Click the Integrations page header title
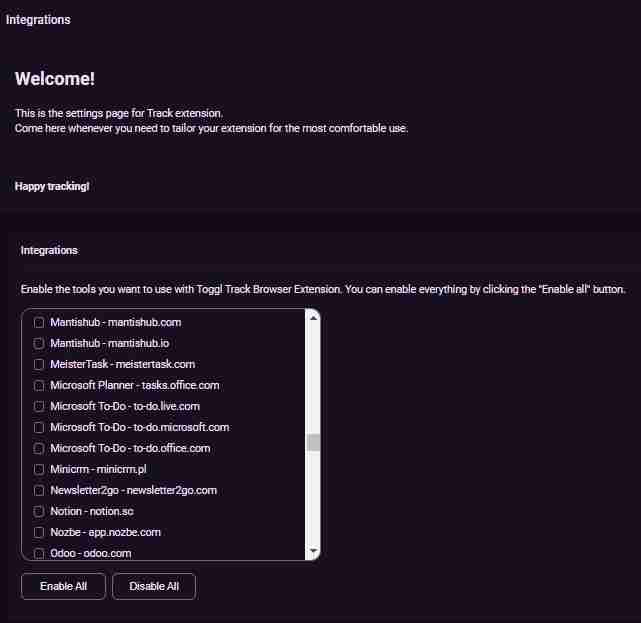The image size is (641, 623). [x=38, y=20]
